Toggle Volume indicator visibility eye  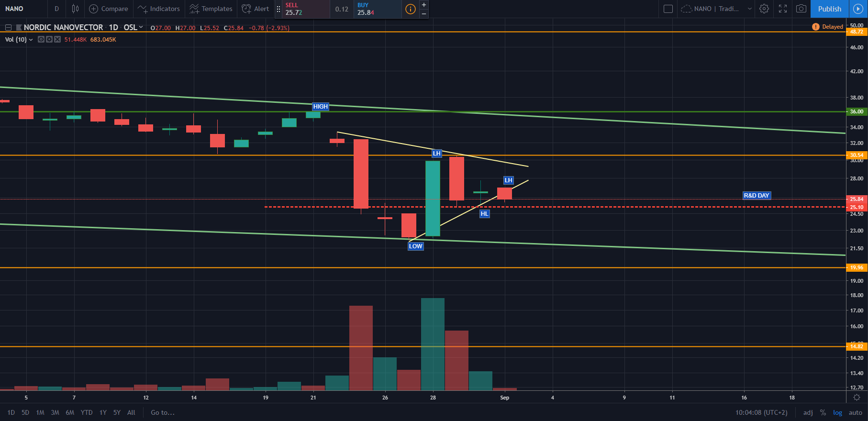tap(41, 39)
